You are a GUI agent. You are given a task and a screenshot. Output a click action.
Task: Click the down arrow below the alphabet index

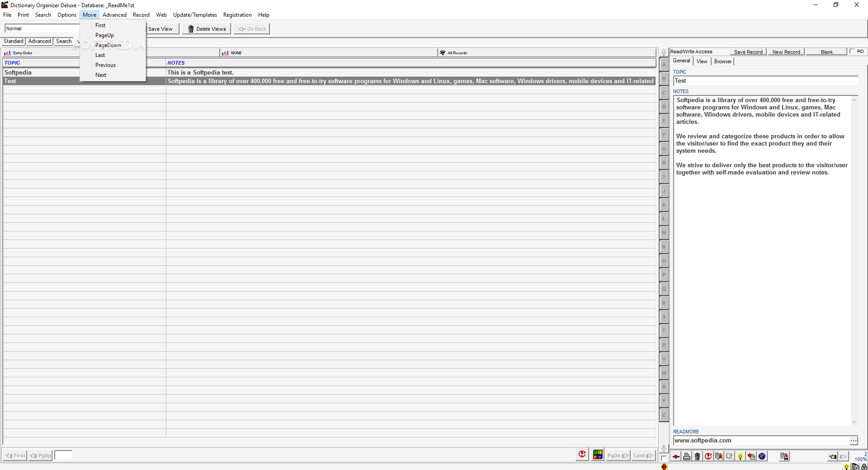click(x=664, y=448)
